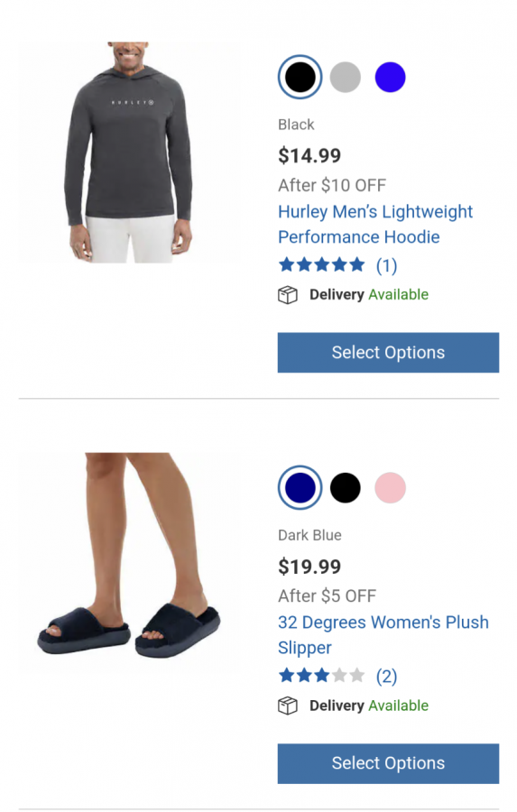Click the hoodie delivery box icon
Image resolution: width=517 pixels, height=812 pixels.
[x=288, y=295]
